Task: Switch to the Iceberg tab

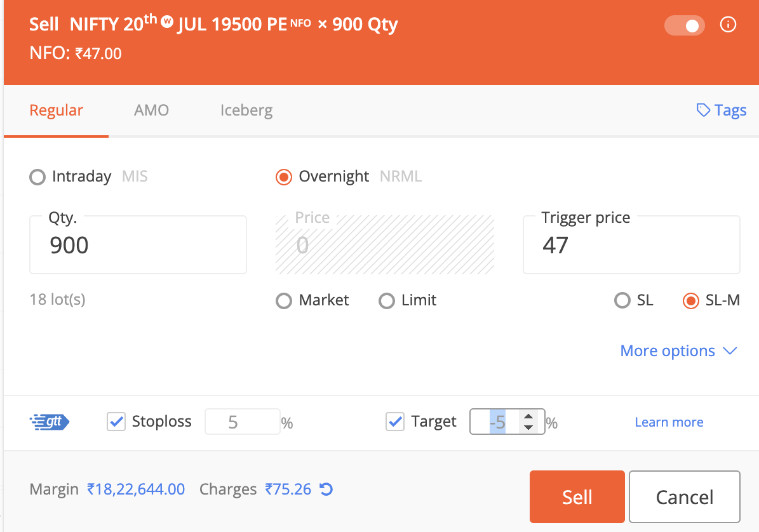Action: [x=246, y=110]
